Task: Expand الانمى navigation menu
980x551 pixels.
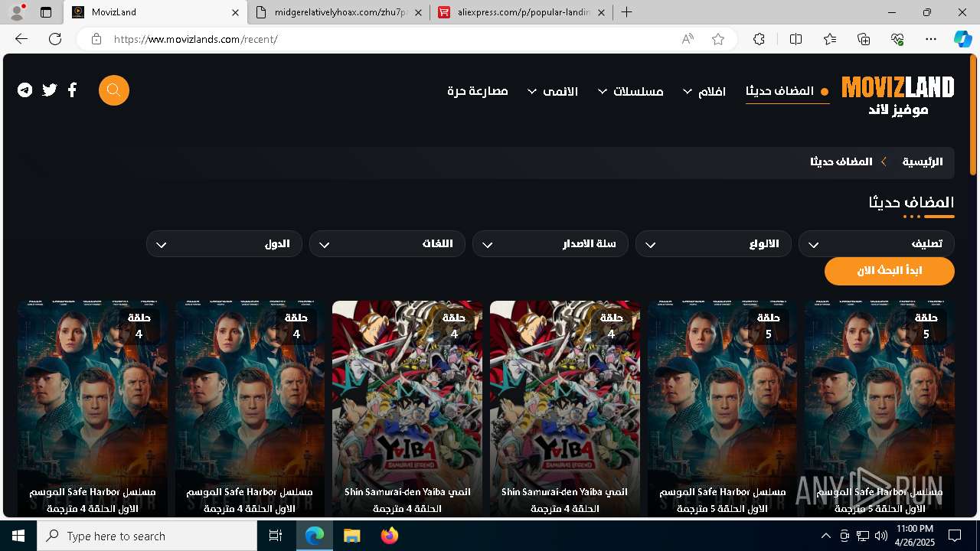Action: point(553,91)
